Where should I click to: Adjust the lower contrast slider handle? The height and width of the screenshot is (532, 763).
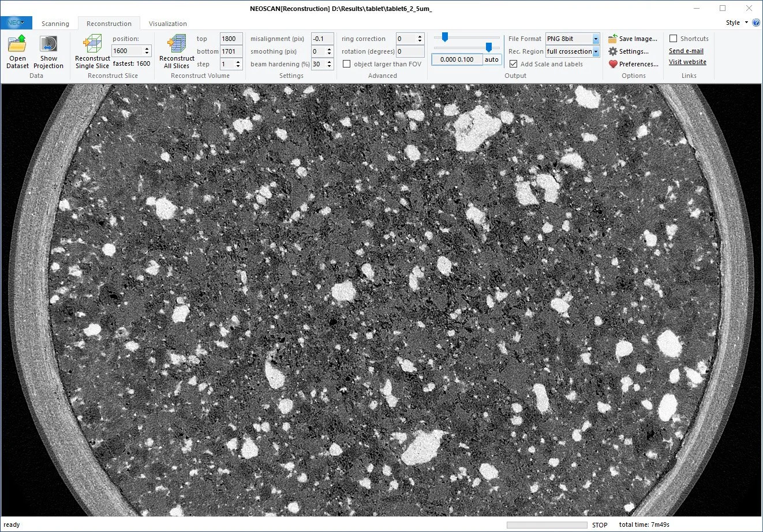(x=489, y=47)
